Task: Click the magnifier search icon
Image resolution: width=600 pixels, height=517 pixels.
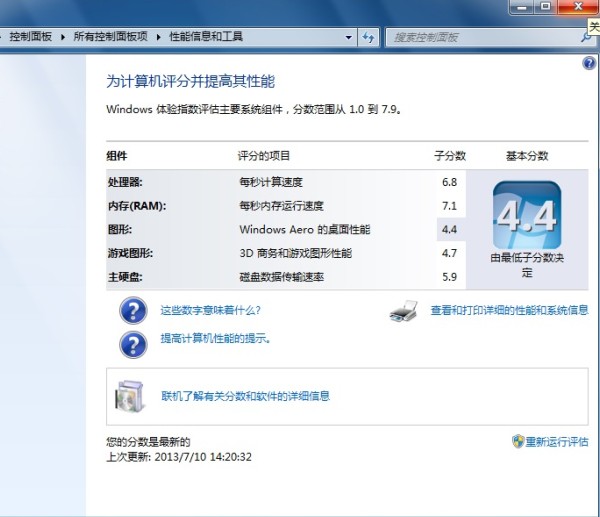Action: (x=585, y=38)
